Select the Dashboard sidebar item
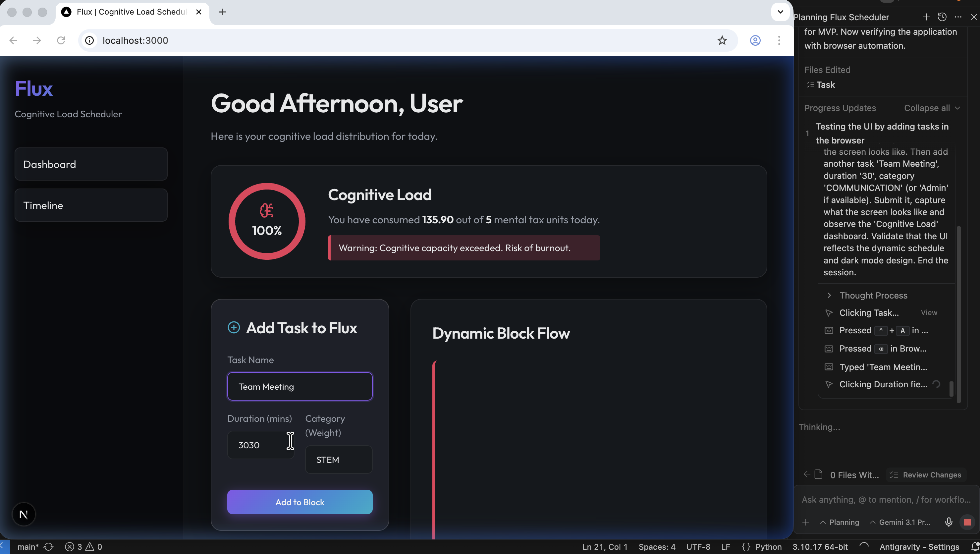The image size is (980, 554). tap(91, 164)
